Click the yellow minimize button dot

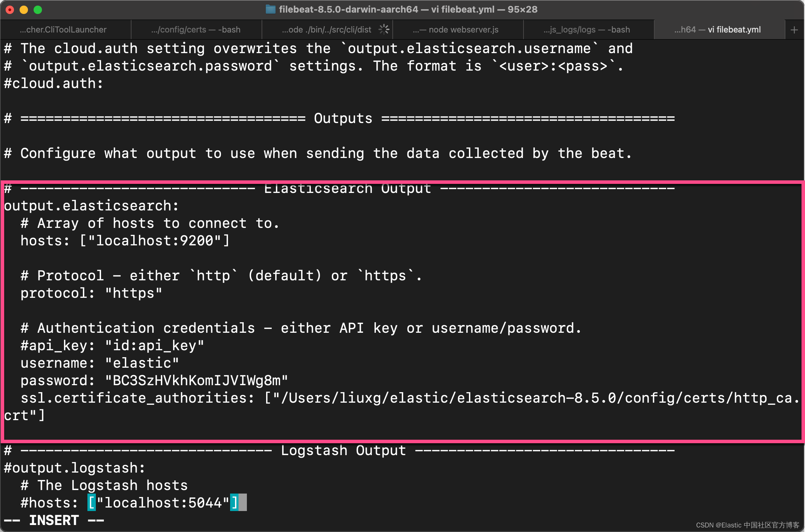point(23,9)
